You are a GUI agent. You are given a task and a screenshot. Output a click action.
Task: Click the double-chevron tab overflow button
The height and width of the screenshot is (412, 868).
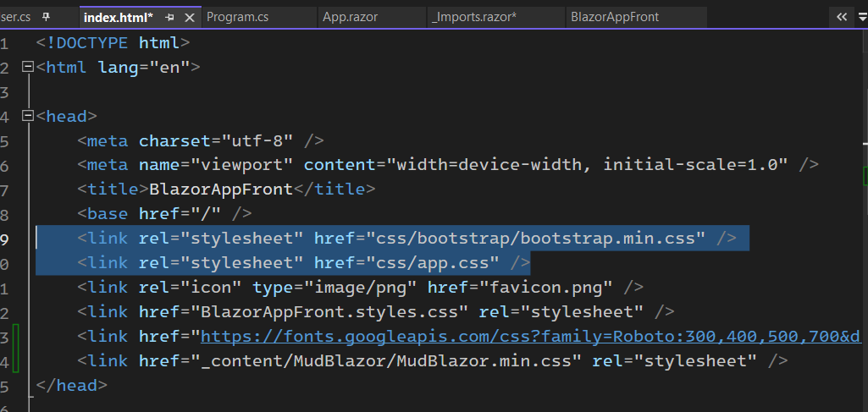click(x=842, y=17)
